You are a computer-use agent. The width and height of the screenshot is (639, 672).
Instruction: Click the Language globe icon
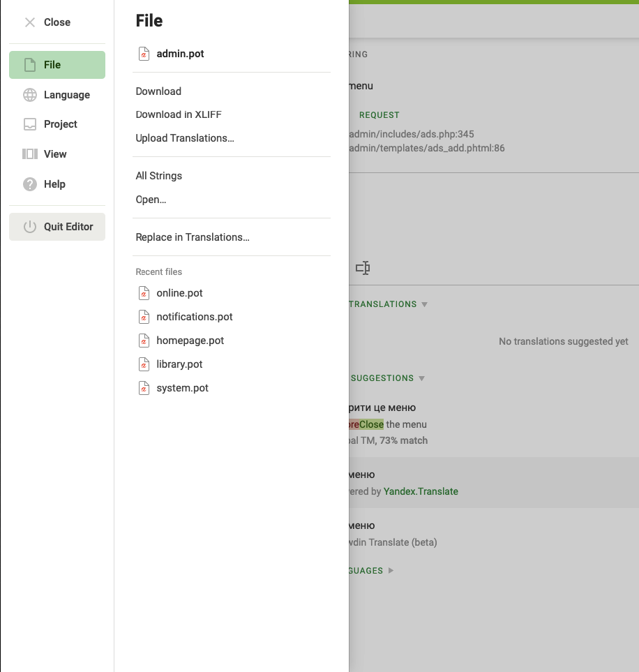coord(30,95)
